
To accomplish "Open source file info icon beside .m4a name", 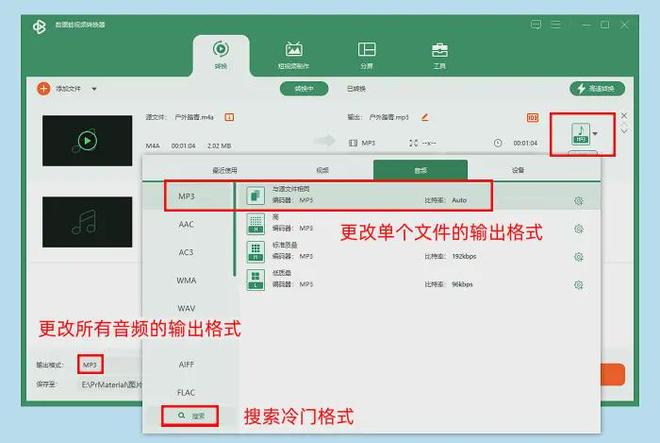I will tap(229, 117).
